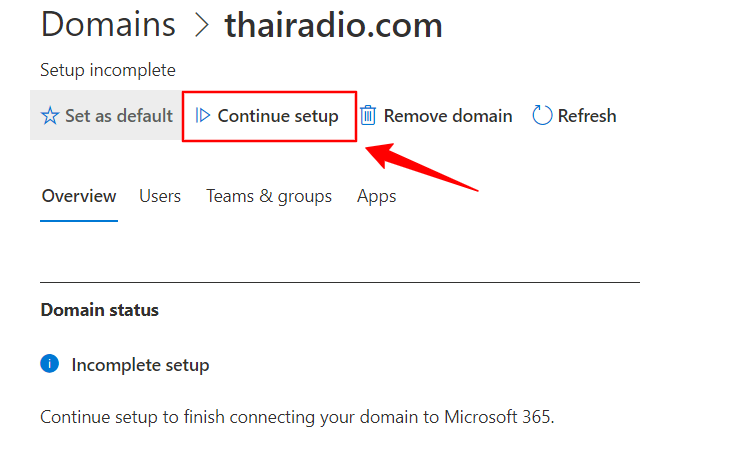Go back to Domains via the breadcrumb
Viewport: 733px width, 454px height.
coord(108,25)
